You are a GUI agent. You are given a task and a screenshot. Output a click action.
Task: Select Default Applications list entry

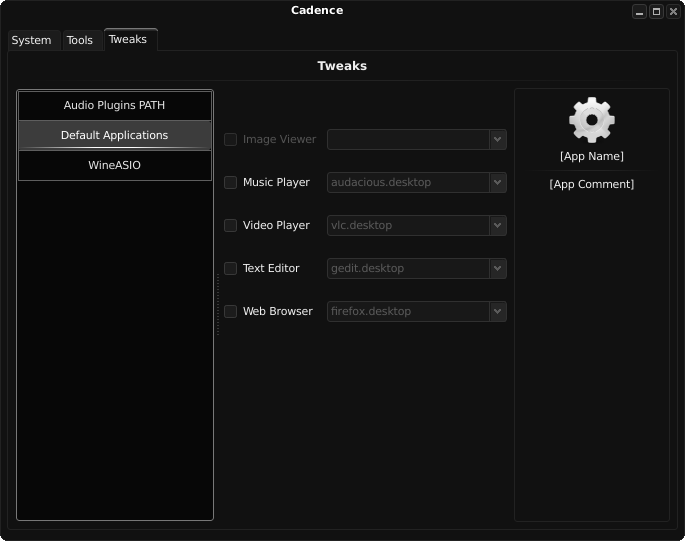point(114,135)
